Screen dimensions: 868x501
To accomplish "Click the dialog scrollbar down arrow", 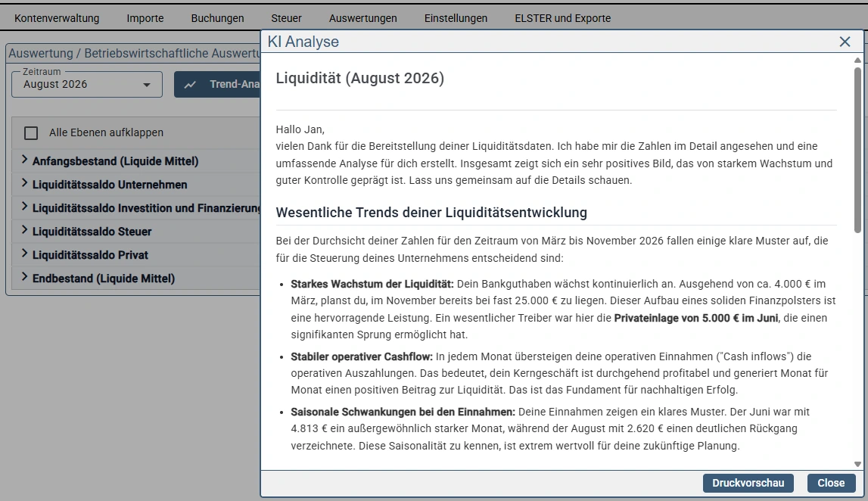I will pos(857,465).
